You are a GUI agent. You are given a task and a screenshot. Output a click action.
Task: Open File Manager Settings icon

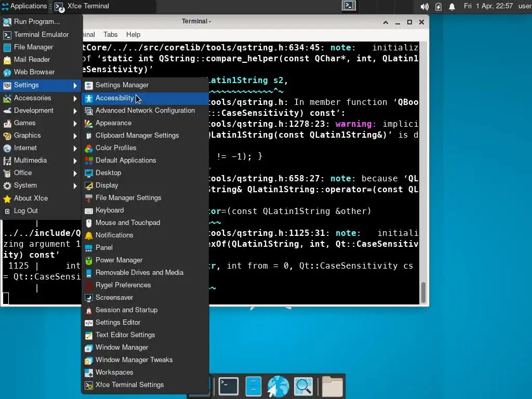[88, 198]
